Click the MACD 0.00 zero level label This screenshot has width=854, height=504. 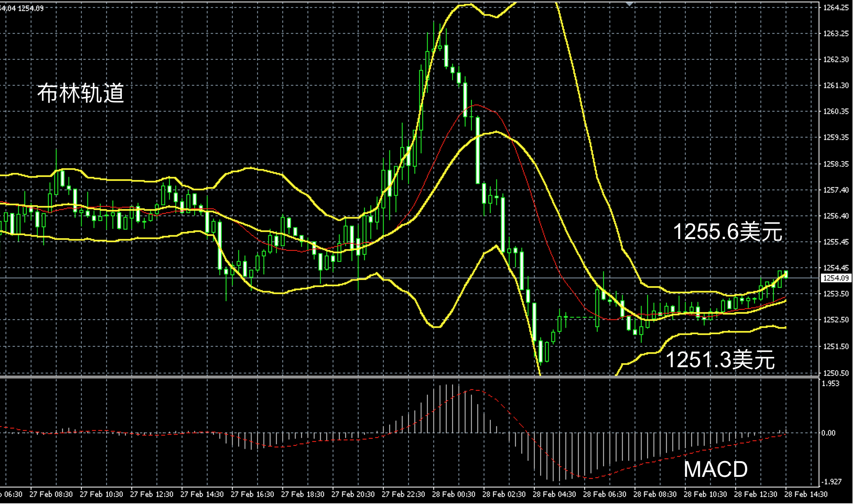828,433
